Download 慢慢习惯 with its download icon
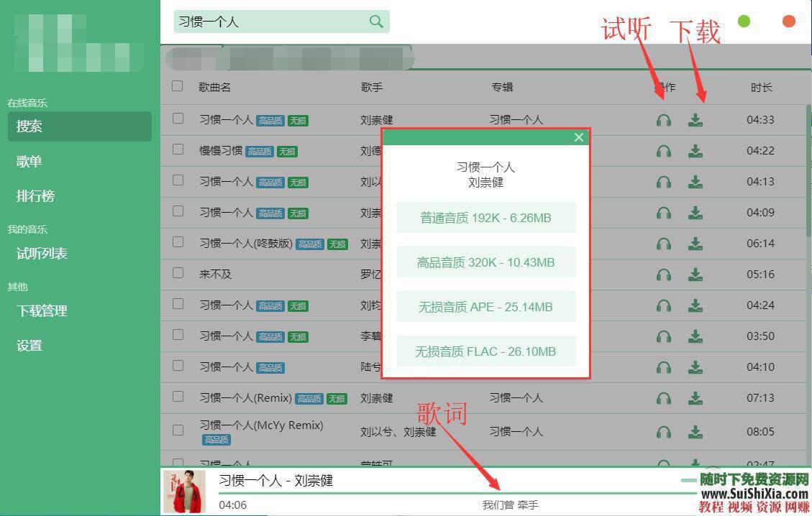Image resolution: width=812 pixels, height=516 pixels. 695,151
